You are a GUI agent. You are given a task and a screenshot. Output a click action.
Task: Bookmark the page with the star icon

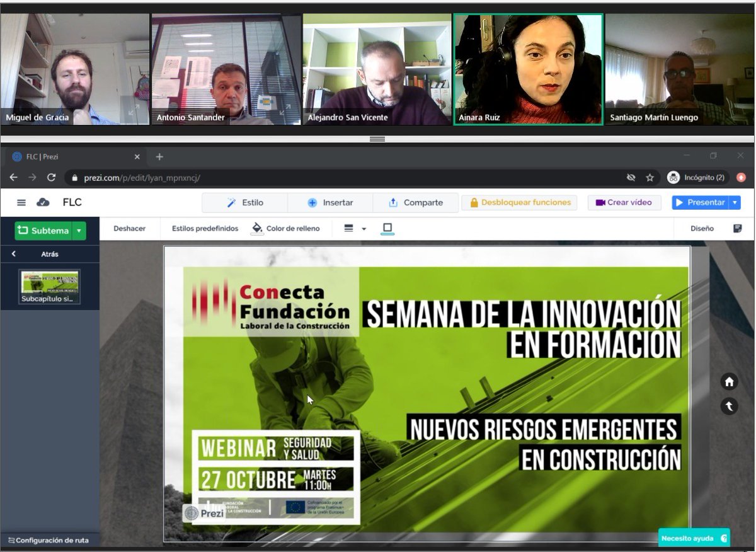[x=650, y=178]
